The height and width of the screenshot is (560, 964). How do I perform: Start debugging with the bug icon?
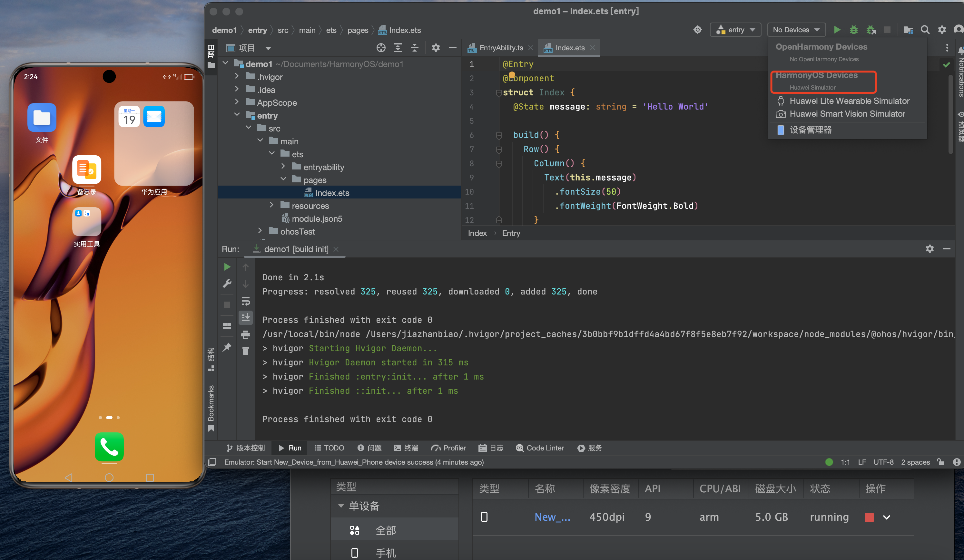pyautogui.click(x=853, y=30)
